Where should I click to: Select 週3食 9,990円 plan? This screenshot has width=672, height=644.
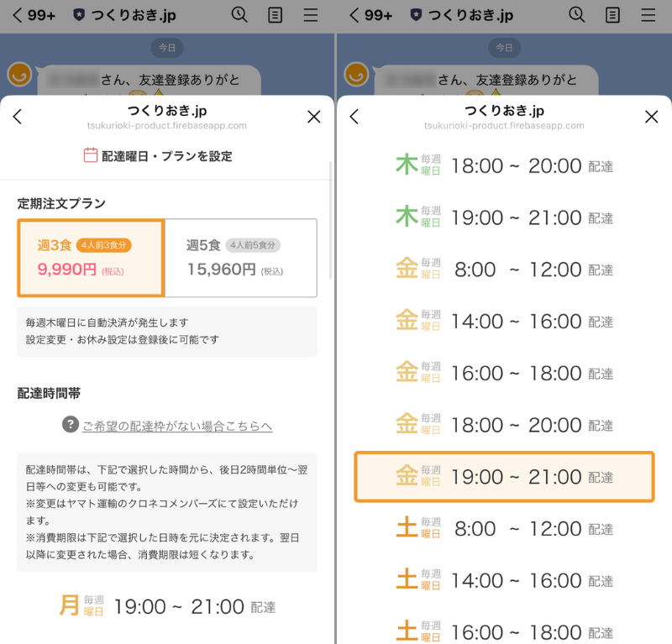pos(91,258)
